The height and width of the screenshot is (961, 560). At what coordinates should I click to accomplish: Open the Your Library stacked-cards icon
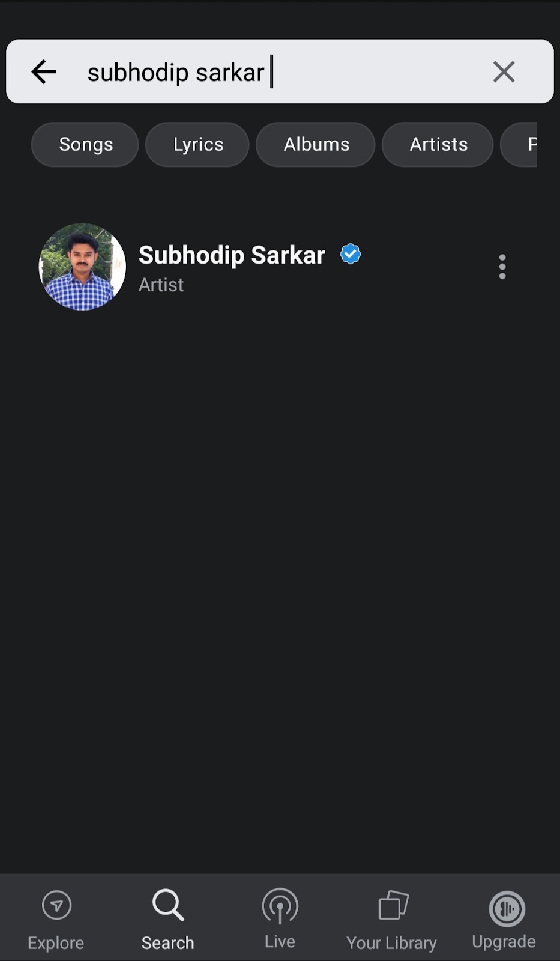[393, 905]
